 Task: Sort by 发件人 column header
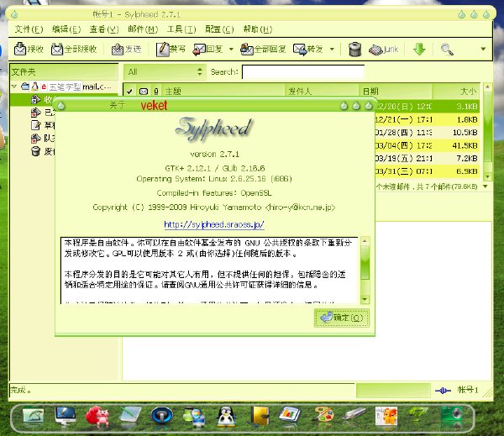click(322, 92)
